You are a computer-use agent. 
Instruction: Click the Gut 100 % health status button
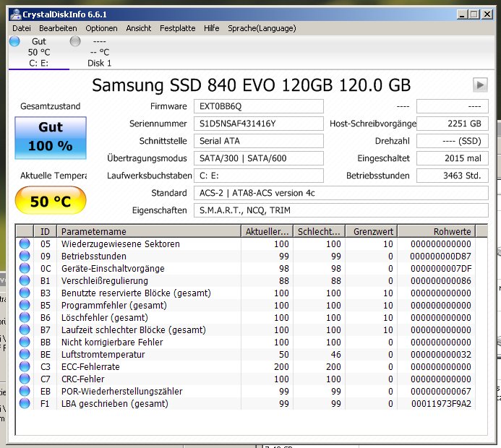(51, 137)
